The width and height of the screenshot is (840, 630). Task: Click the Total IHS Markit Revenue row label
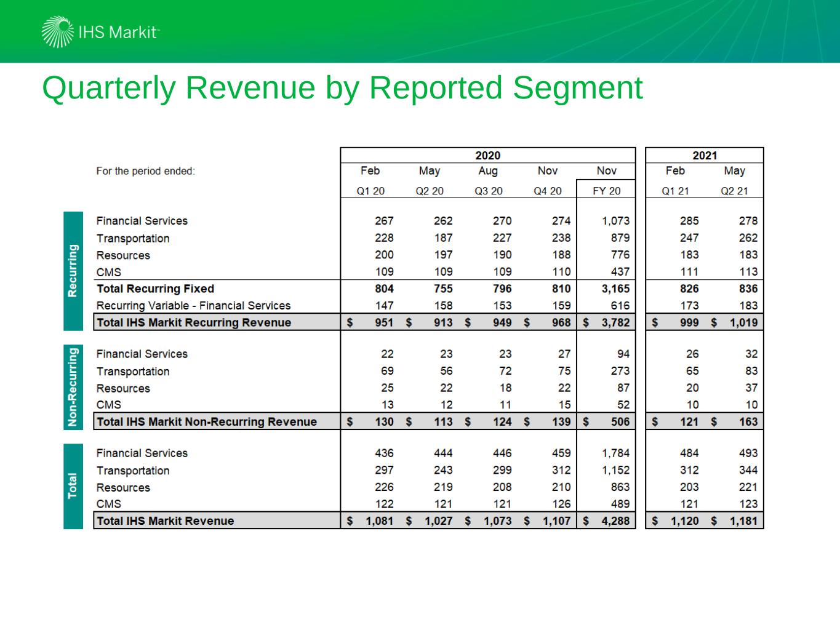click(166, 520)
